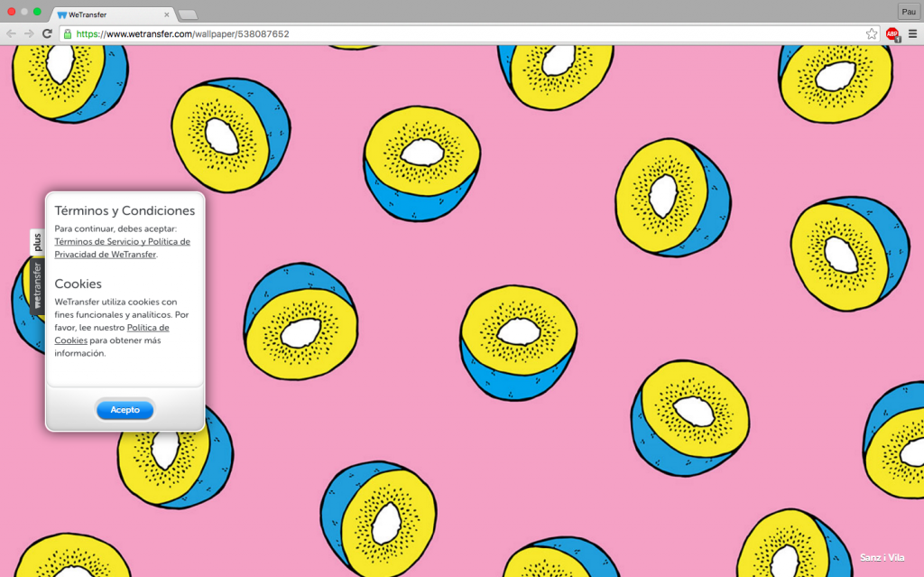The height and width of the screenshot is (577, 924).
Task: Click the Términos y Condiciones heading
Action: [x=125, y=210]
